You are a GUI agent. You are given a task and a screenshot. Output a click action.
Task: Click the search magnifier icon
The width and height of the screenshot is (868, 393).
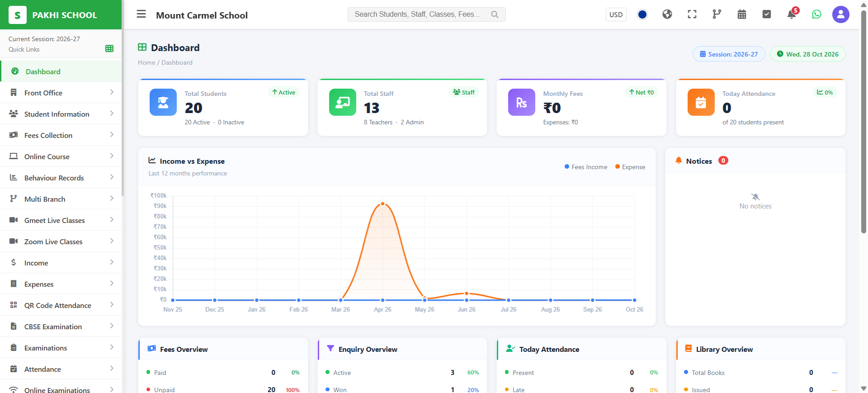point(495,14)
